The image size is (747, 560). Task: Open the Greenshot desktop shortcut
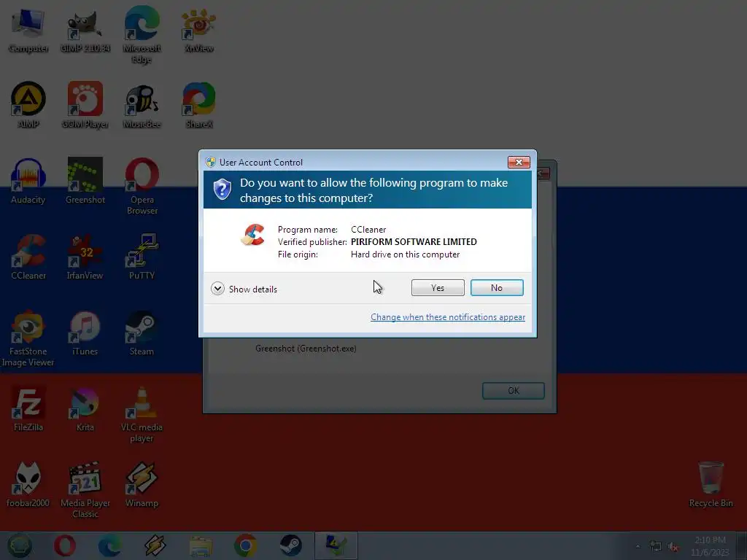click(85, 182)
